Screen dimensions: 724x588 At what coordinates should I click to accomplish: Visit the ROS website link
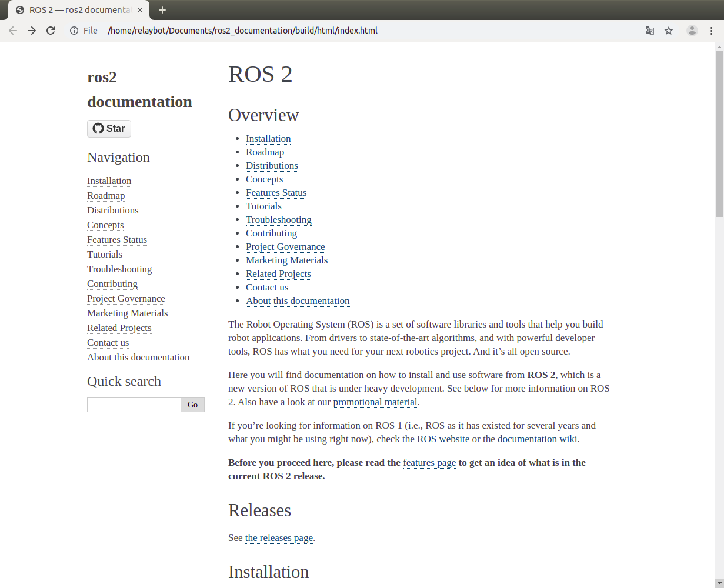[443, 439]
